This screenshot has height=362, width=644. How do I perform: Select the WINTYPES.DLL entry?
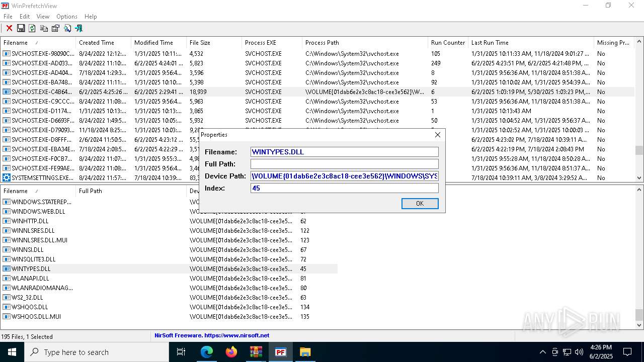(169, 269)
